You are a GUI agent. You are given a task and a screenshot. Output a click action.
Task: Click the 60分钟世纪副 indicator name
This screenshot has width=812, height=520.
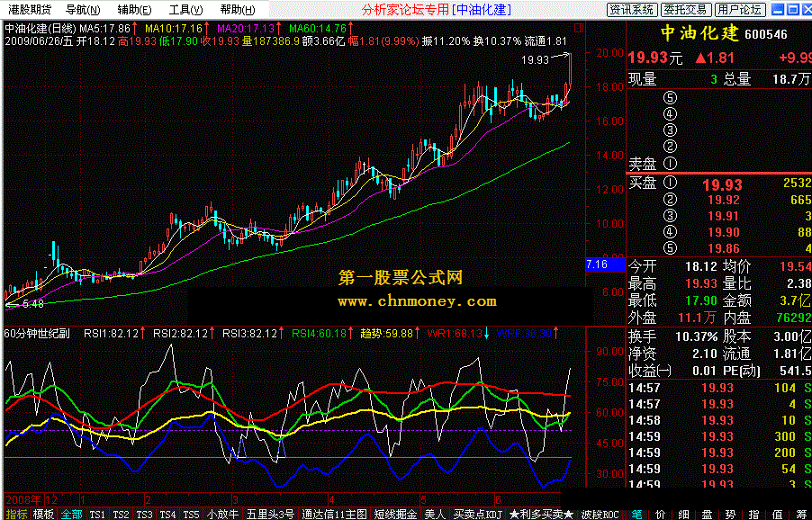click(37, 334)
